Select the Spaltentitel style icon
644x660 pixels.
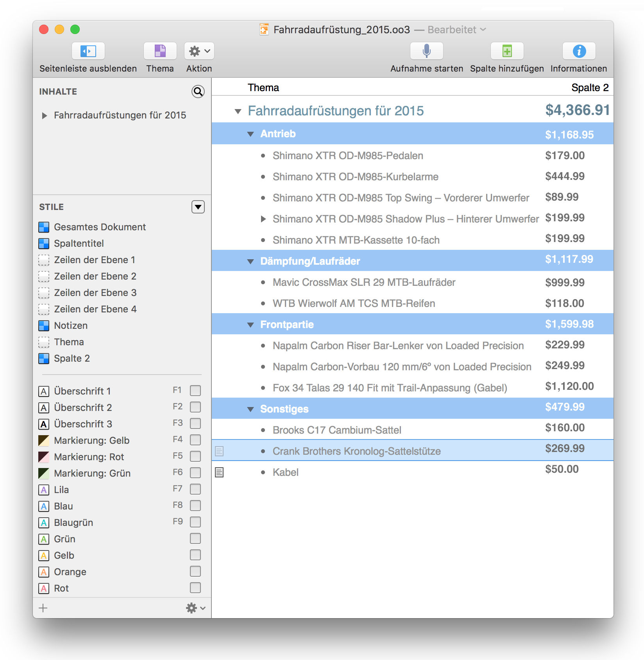point(44,244)
